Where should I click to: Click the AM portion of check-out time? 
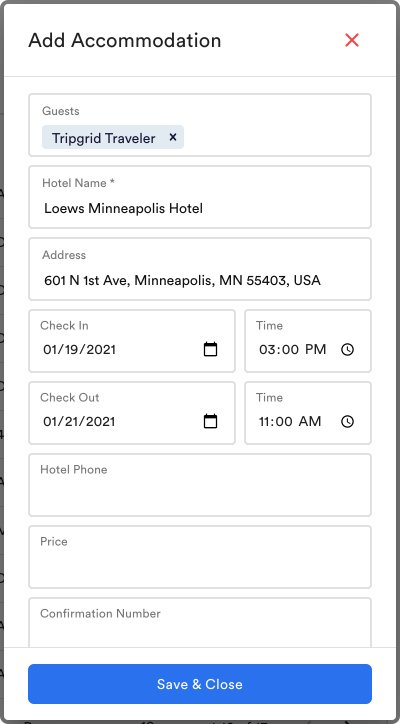(x=310, y=422)
